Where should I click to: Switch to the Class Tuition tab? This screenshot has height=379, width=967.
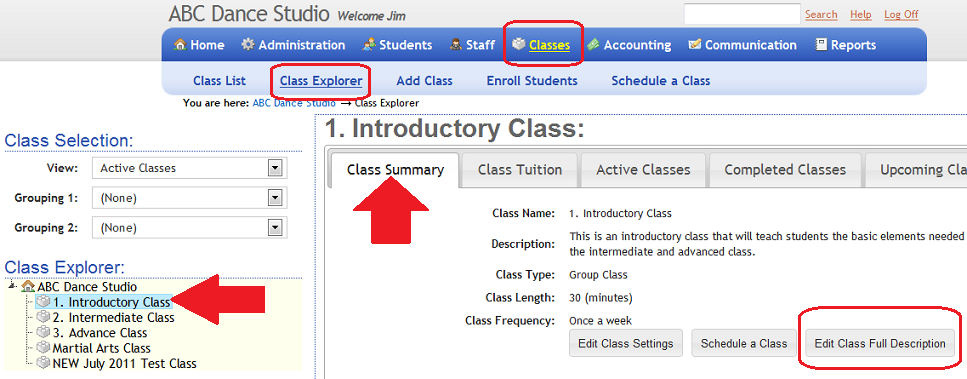(x=520, y=170)
